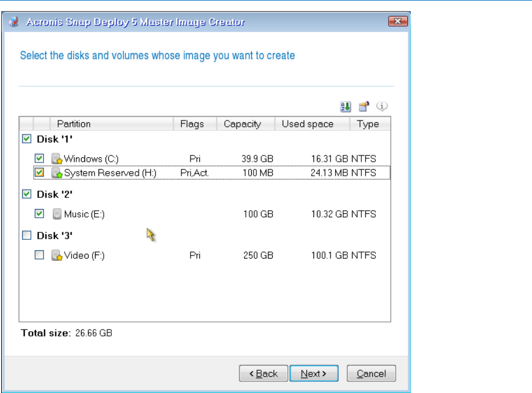Click the Windows (C:) partition name
The height and width of the screenshot is (393, 532).
91,159
